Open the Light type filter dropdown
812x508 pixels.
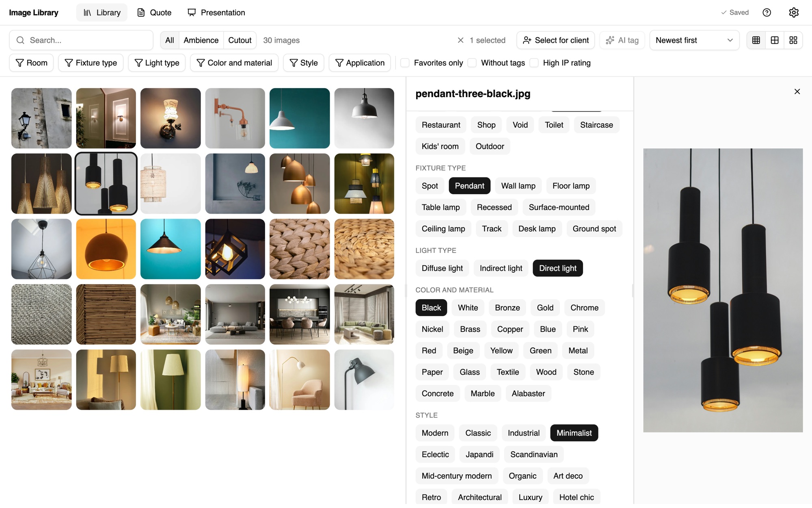click(157, 63)
